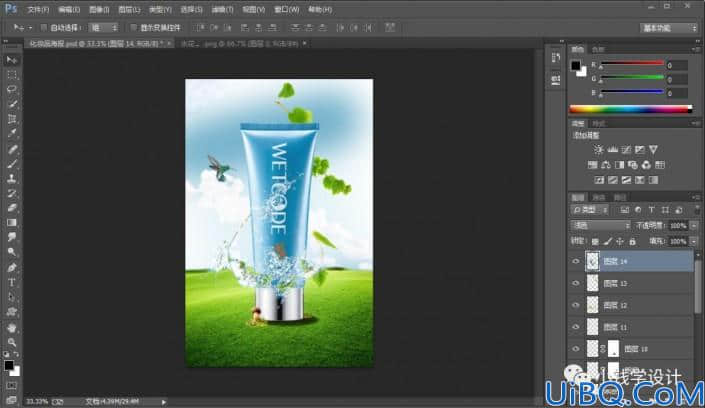Screen dimensions: 705x408
Task: Select the Rectangular Marquee tool
Action: point(12,75)
